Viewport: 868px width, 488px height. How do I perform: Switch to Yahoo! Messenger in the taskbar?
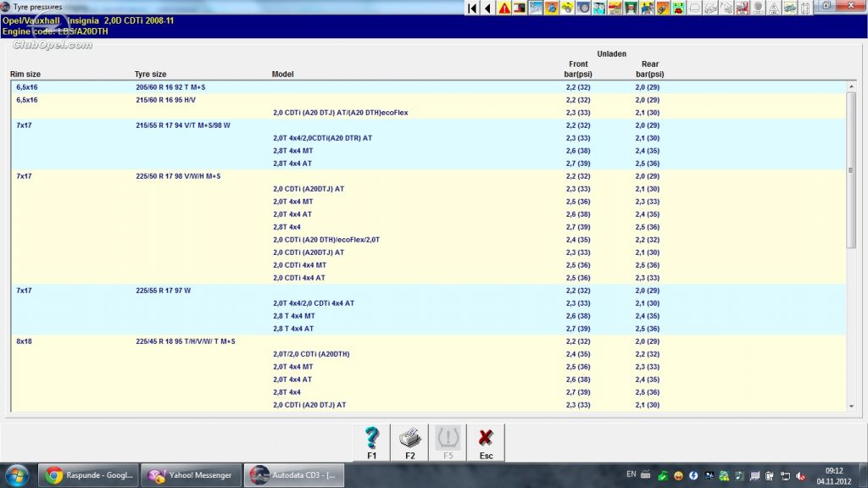tap(191, 475)
